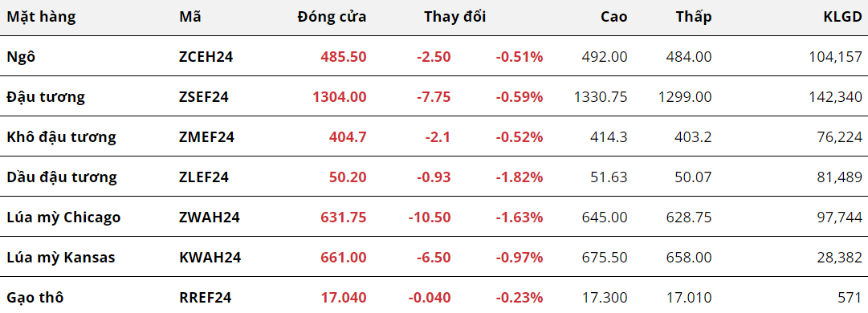
Task: Select contract code KWAH24
Action: coord(210,258)
